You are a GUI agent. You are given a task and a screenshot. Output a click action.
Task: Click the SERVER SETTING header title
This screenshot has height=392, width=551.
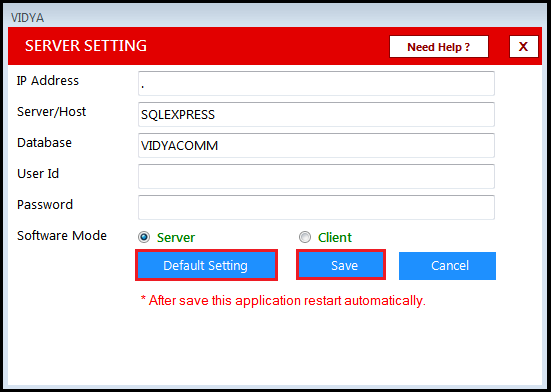[x=86, y=46]
